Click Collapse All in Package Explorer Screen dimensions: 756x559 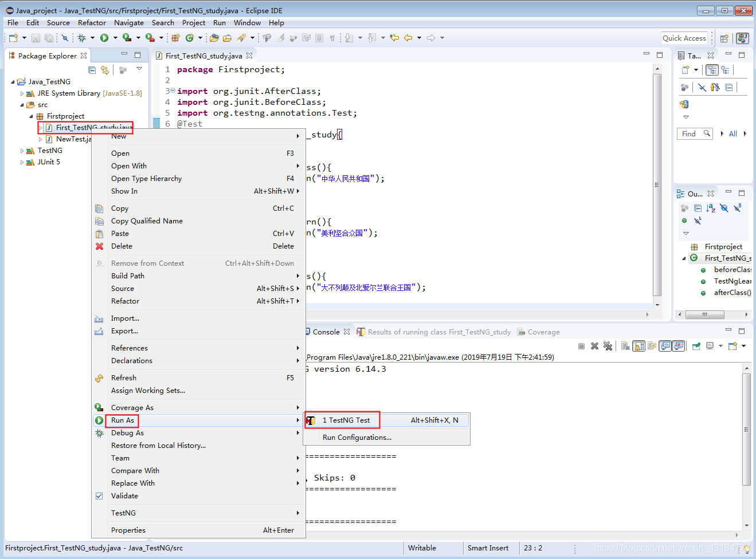pos(92,69)
